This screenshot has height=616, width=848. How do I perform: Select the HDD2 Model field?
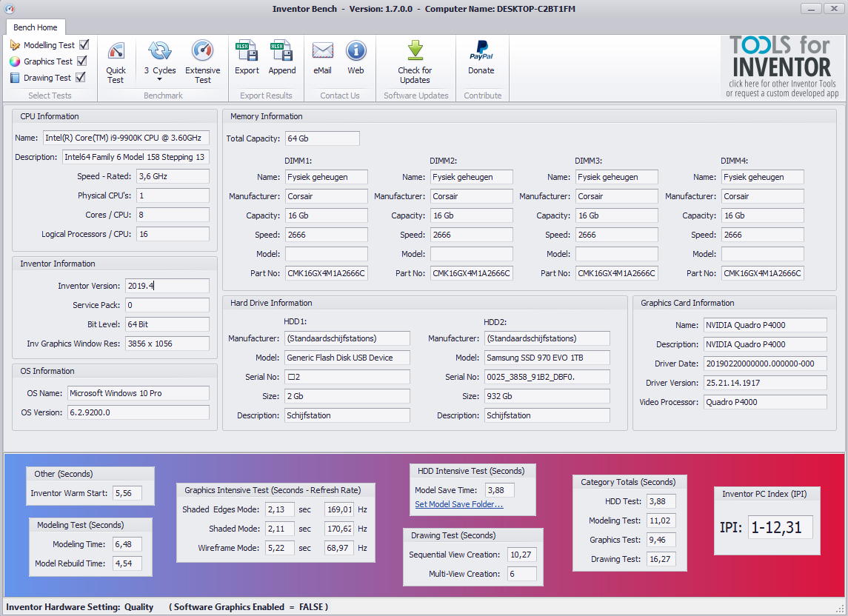(x=547, y=358)
